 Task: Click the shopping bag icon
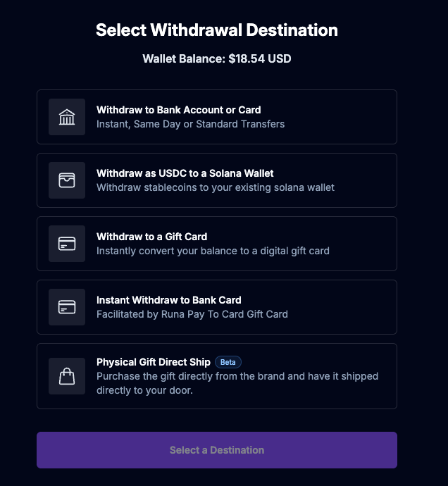67,376
